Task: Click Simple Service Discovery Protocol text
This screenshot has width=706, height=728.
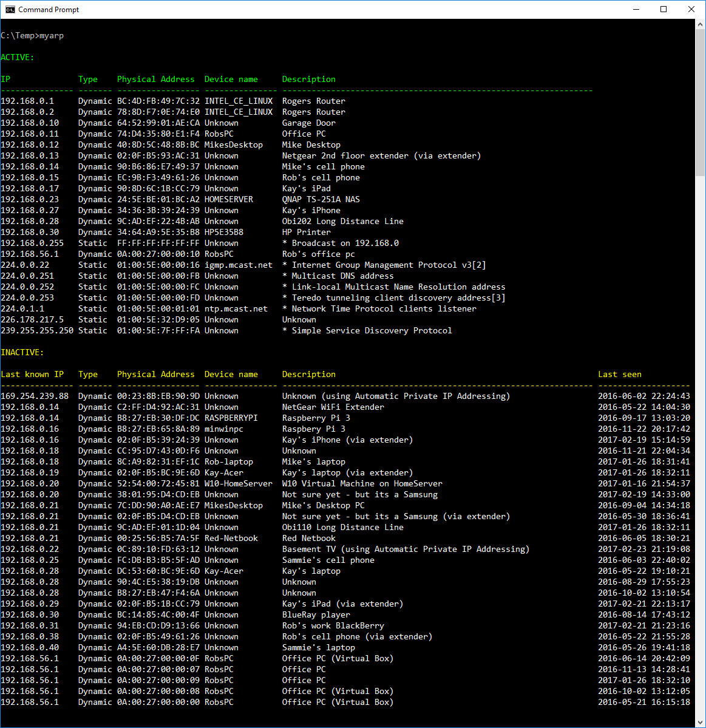Action: (x=372, y=330)
